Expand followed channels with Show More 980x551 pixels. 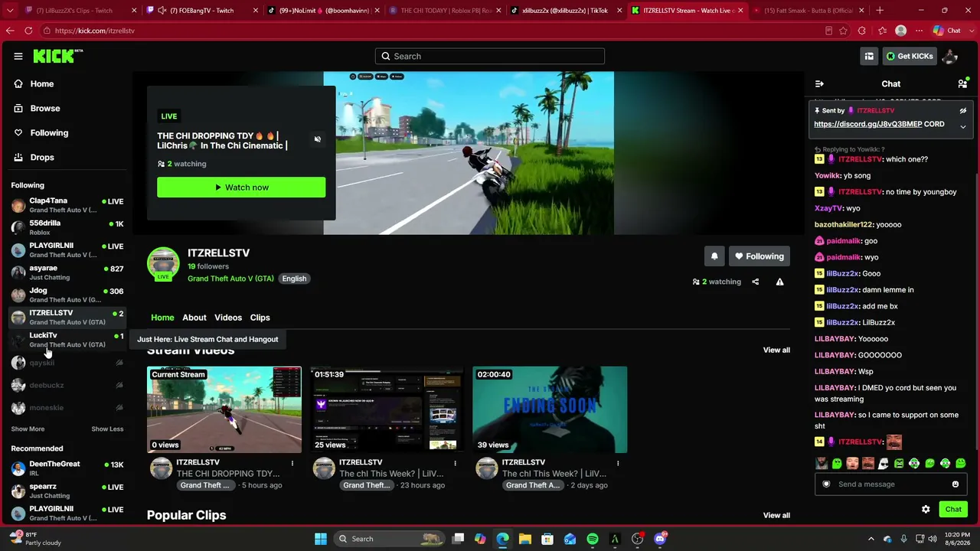point(28,429)
